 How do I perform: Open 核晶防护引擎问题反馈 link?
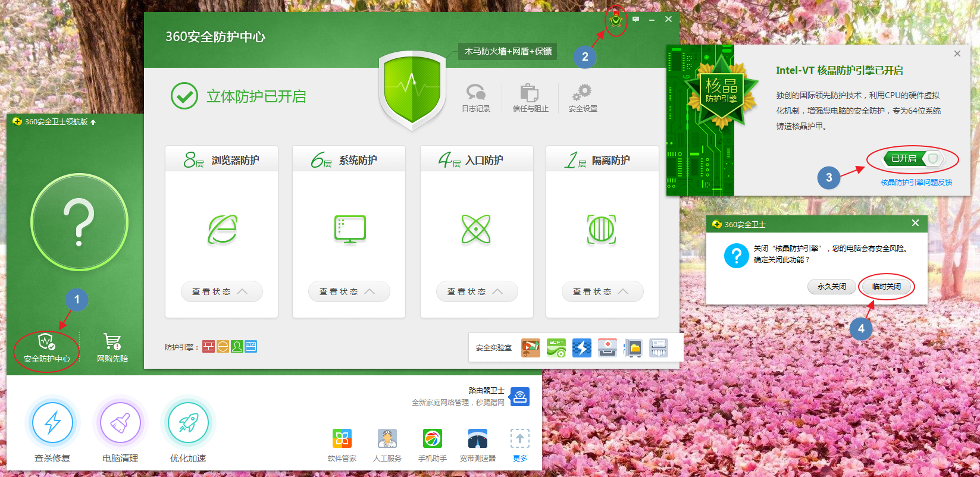(916, 183)
